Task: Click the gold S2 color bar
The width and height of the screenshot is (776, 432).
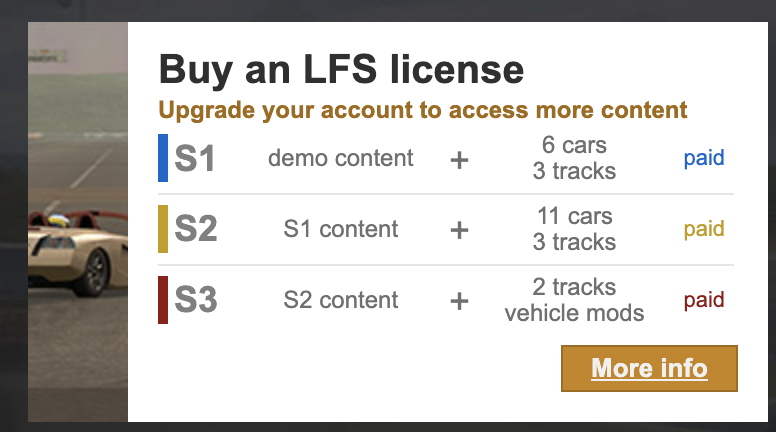Action: (163, 229)
